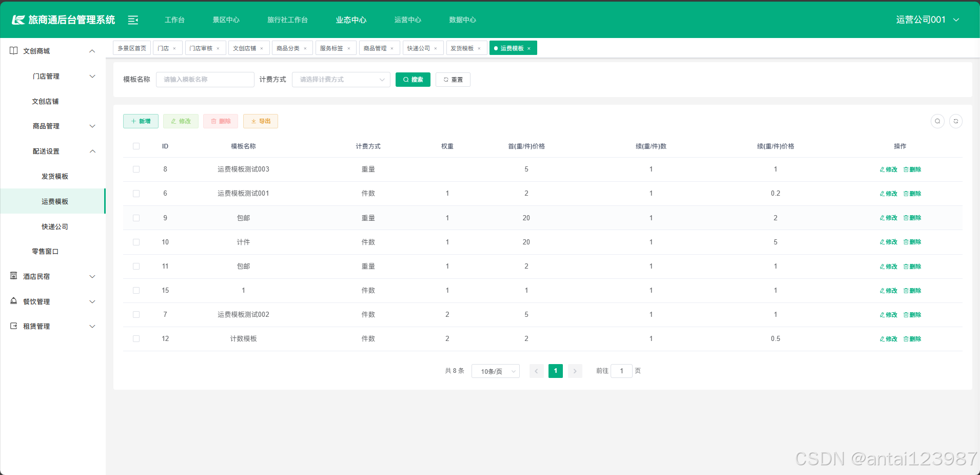Screen dimensions: 980x475
Task: Close the 发货模板 tab
Action: tap(479, 48)
